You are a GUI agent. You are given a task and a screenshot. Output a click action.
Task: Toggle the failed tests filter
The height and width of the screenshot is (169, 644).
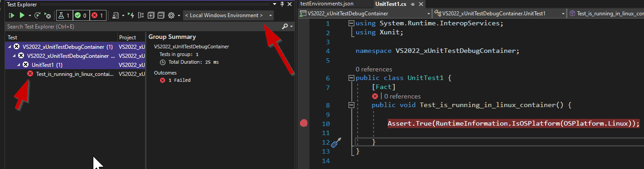pos(98,15)
